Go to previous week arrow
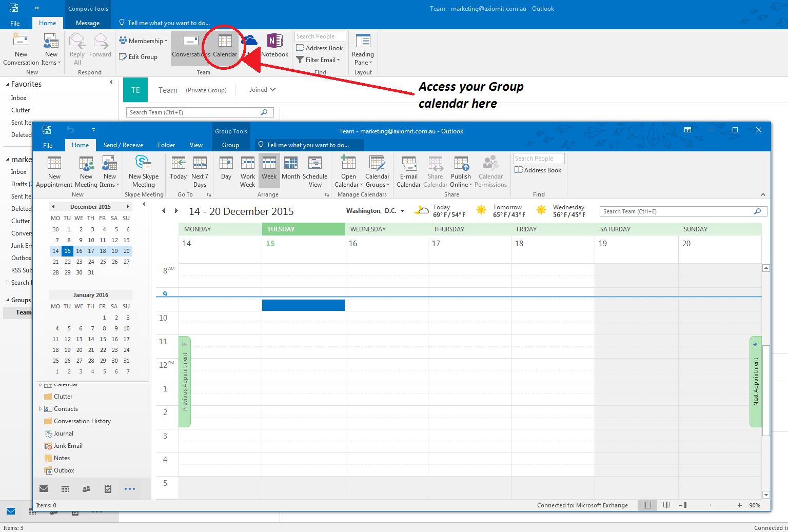Screen dimensions: 788x532 164,211
